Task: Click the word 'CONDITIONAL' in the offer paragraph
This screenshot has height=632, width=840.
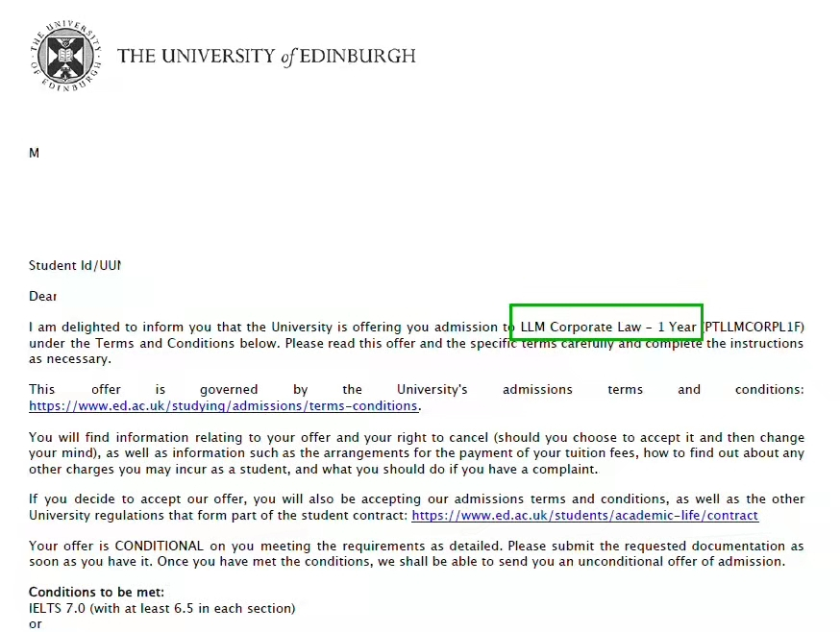Action: pos(160,546)
